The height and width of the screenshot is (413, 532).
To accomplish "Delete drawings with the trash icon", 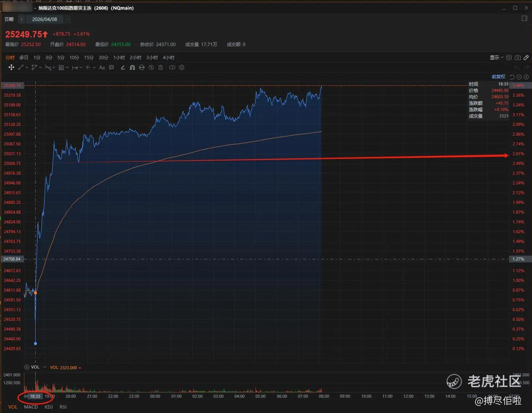I will (x=161, y=67).
